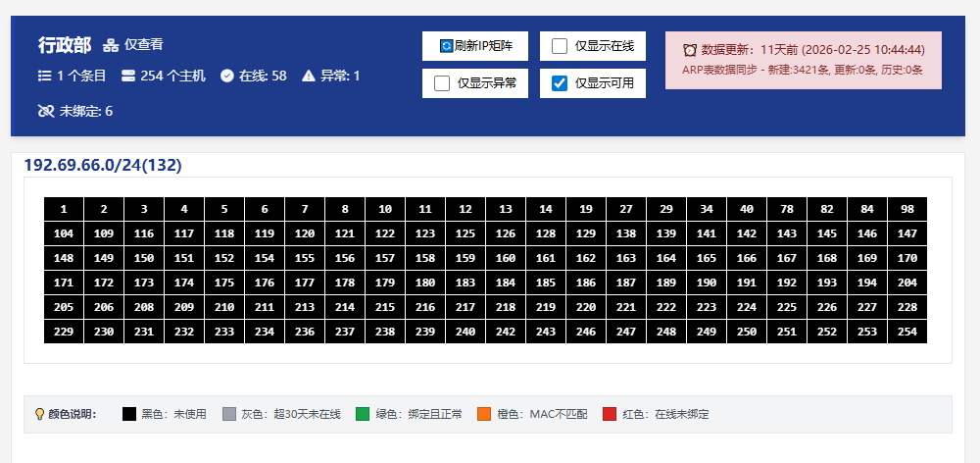Select IP cell 1 in the matrix
The image size is (980, 463).
pos(64,210)
